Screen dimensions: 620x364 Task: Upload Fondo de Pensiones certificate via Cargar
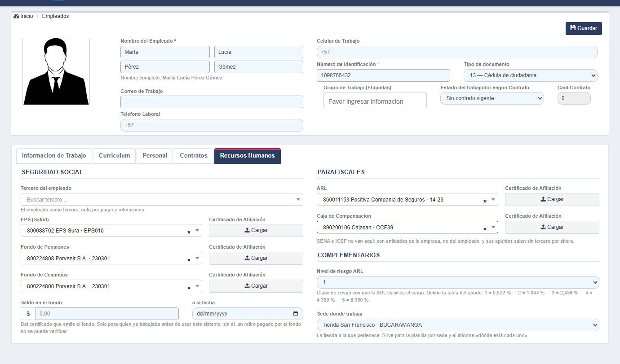256,258
